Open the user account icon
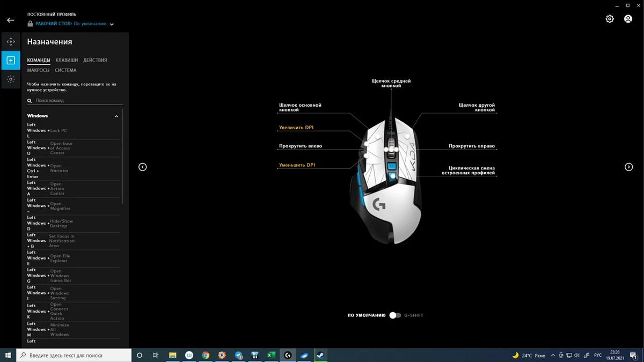This screenshot has height=362, width=644. tap(628, 19)
